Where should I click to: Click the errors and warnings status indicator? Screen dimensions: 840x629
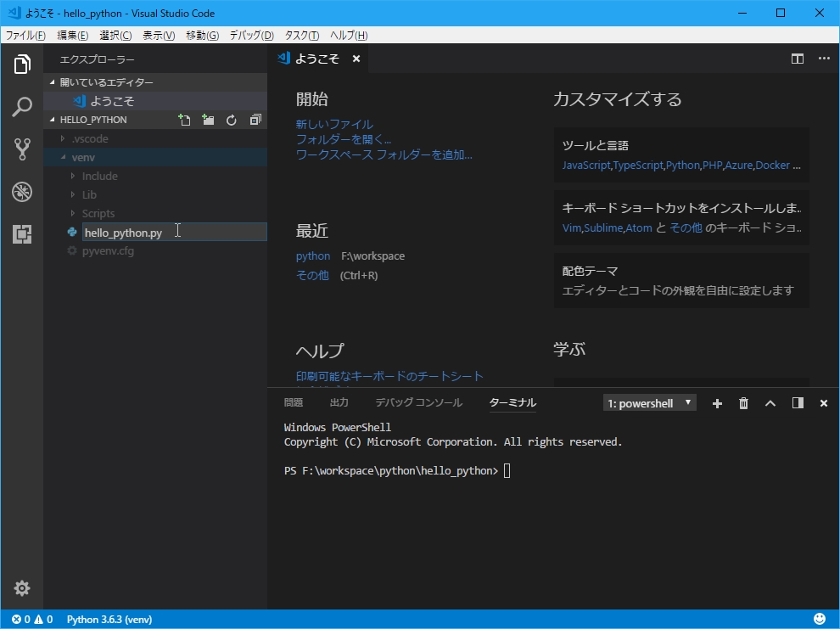[32, 620]
